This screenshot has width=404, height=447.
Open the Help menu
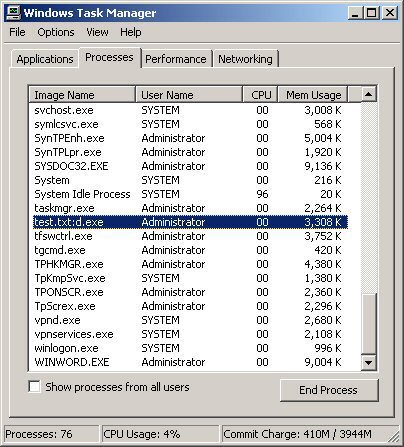point(131,32)
